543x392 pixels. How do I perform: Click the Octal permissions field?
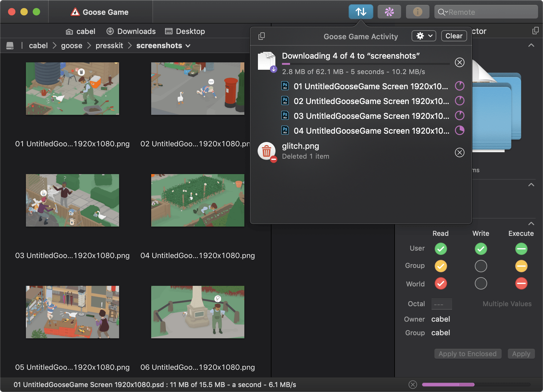click(441, 304)
